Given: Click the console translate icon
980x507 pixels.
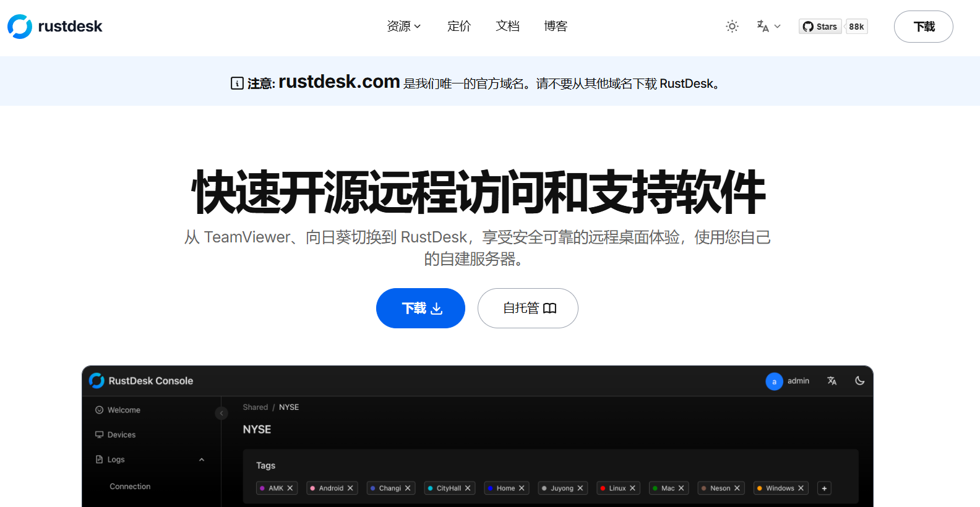Looking at the screenshot, I should 832,381.
